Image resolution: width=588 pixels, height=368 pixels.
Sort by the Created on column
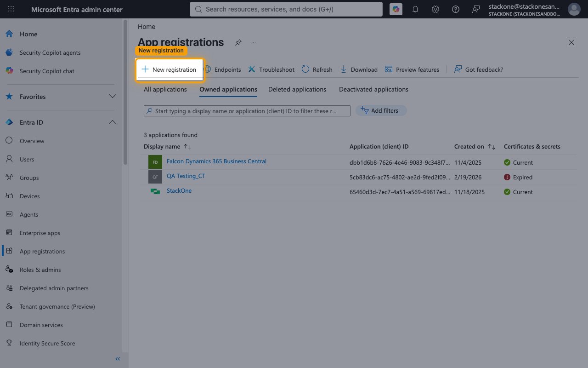(475, 147)
